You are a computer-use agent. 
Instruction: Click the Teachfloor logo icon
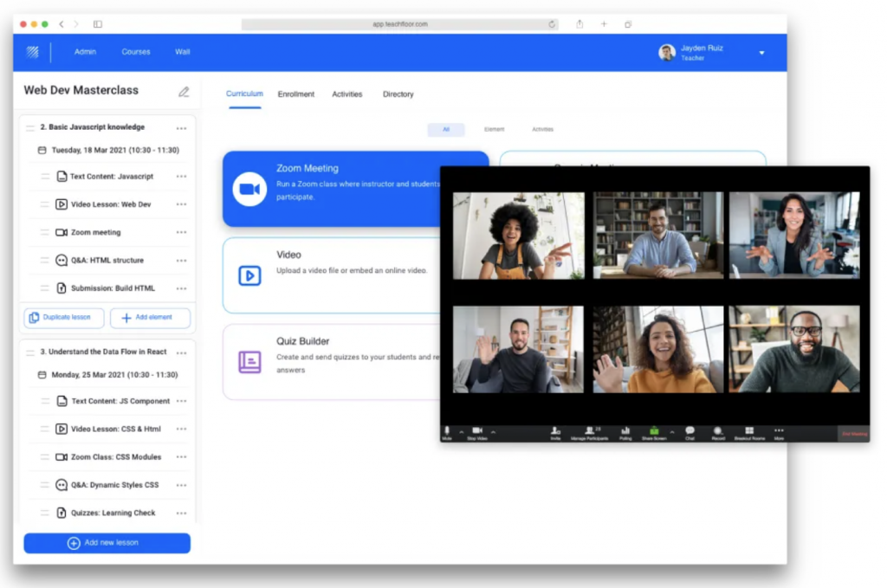pyautogui.click(x=33, y=52)
